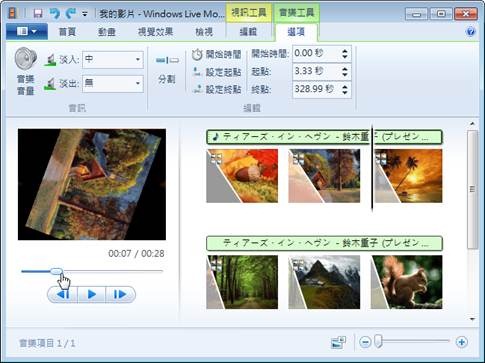Click the music note icon on track

tap(216, 137)
